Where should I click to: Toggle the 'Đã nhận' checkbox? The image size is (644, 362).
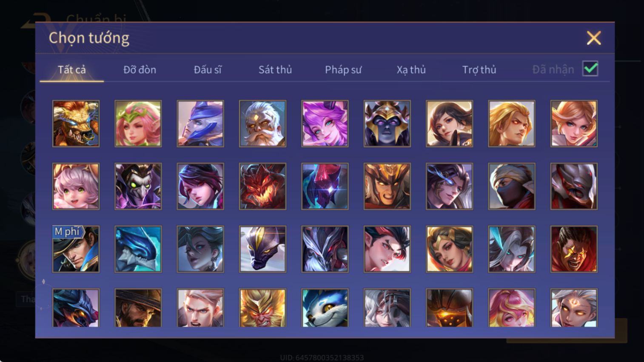tap(590, 69)
